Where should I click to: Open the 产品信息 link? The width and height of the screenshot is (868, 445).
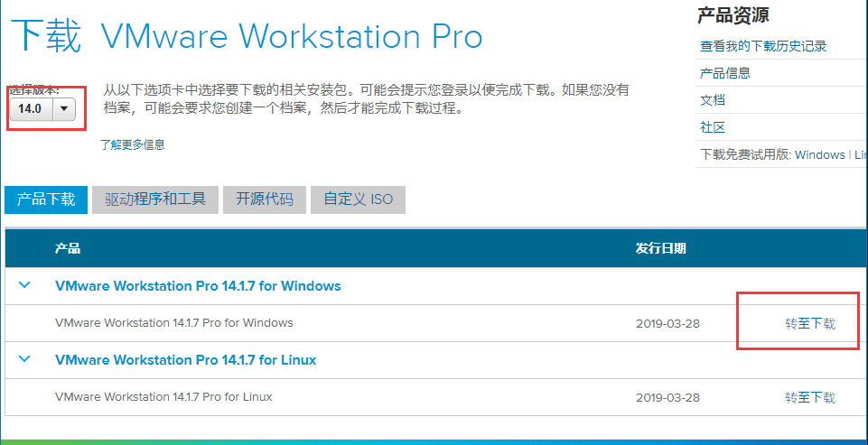pyautogui.click(x=725, y=73)
